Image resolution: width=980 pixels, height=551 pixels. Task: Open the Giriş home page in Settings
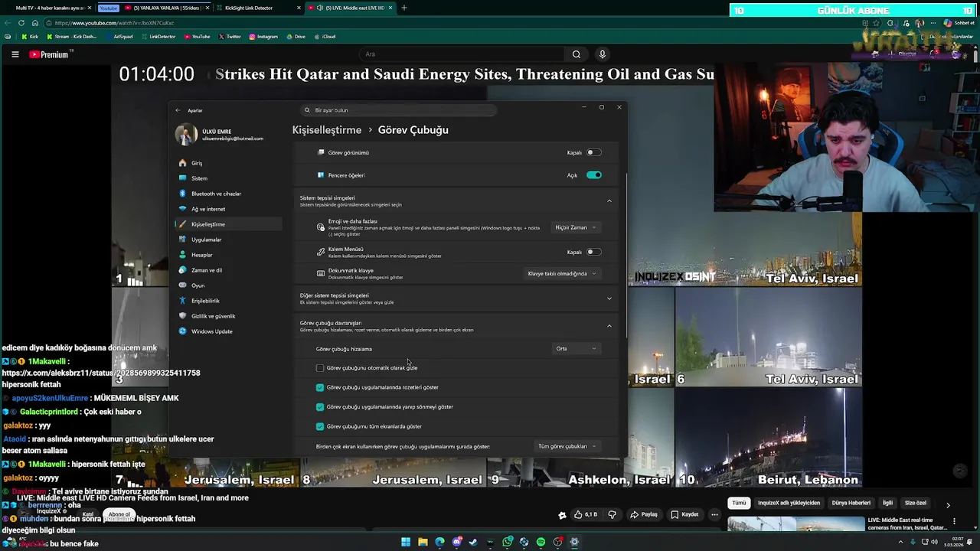[228, 163]
